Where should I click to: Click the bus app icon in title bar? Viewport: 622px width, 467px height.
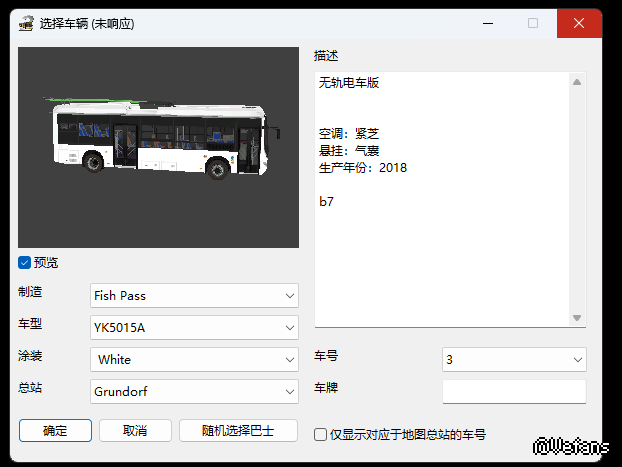26,23
